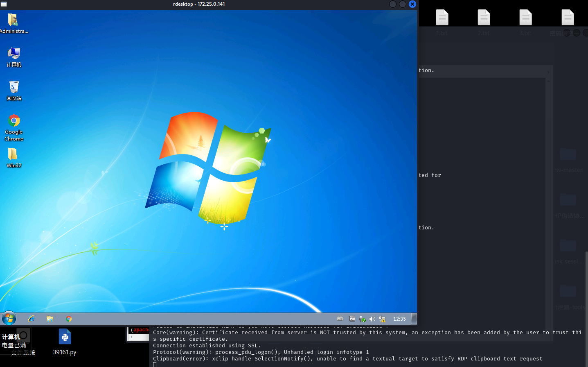Click the 'ted for' text in the background terminal
The height and width of the screenshot is (367, 588).
tap(430, 175)
